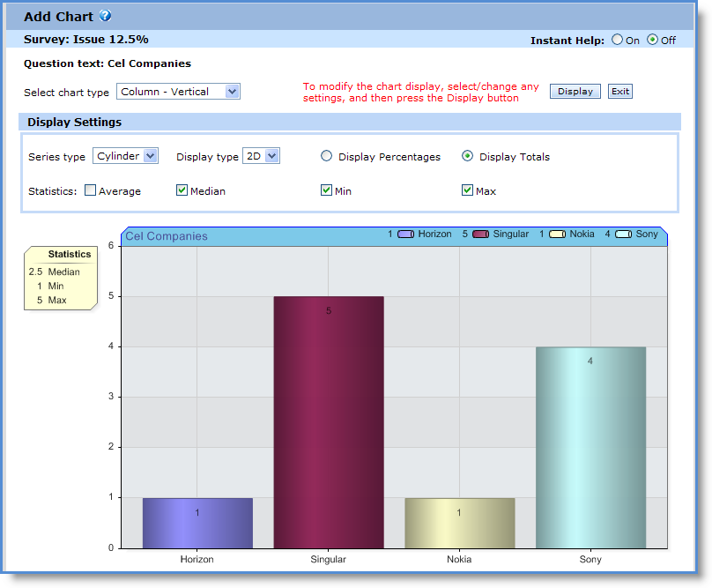Image resolution: width=712 pixels, height=588 pixels.
Task: Click the cream Nokia bar
Action: click(x=459, y=523)
